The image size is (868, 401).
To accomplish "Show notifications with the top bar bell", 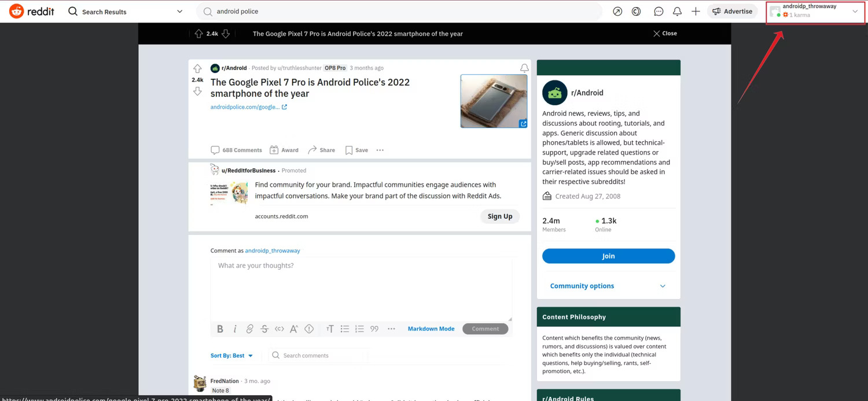I will (x=677, y=12).
